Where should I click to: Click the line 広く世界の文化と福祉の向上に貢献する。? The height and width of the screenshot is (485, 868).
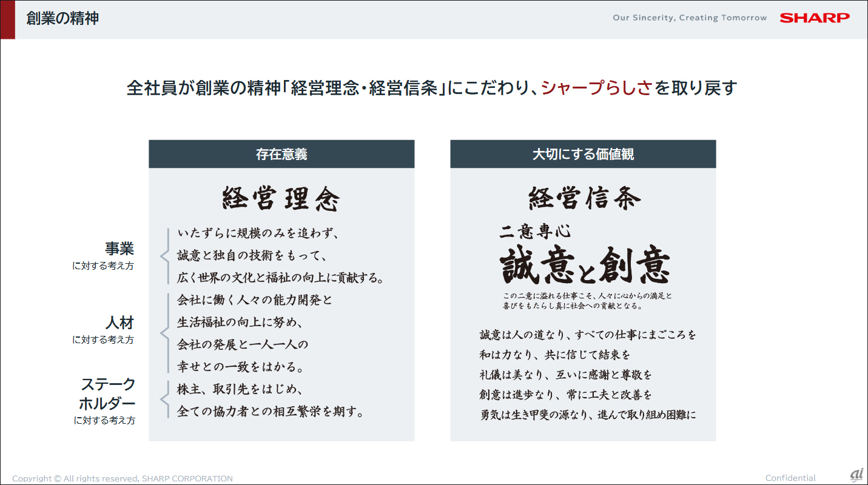tap(281, 278)
